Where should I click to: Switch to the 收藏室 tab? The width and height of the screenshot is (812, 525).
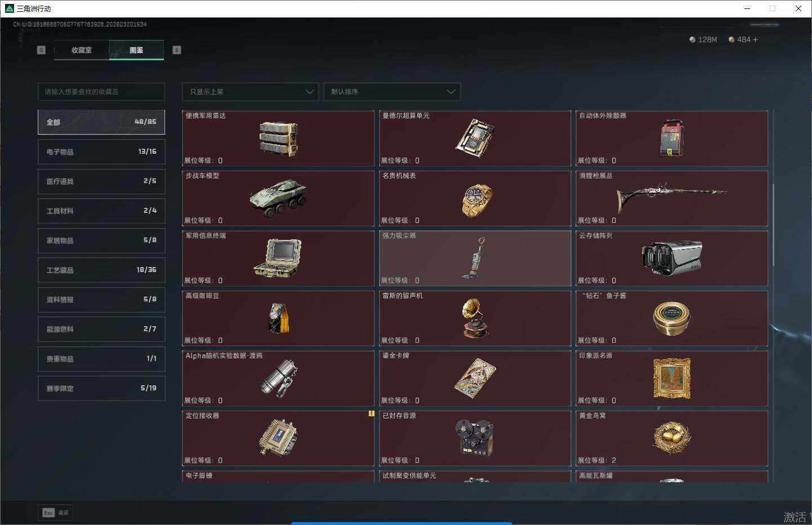tap(82, 50)
